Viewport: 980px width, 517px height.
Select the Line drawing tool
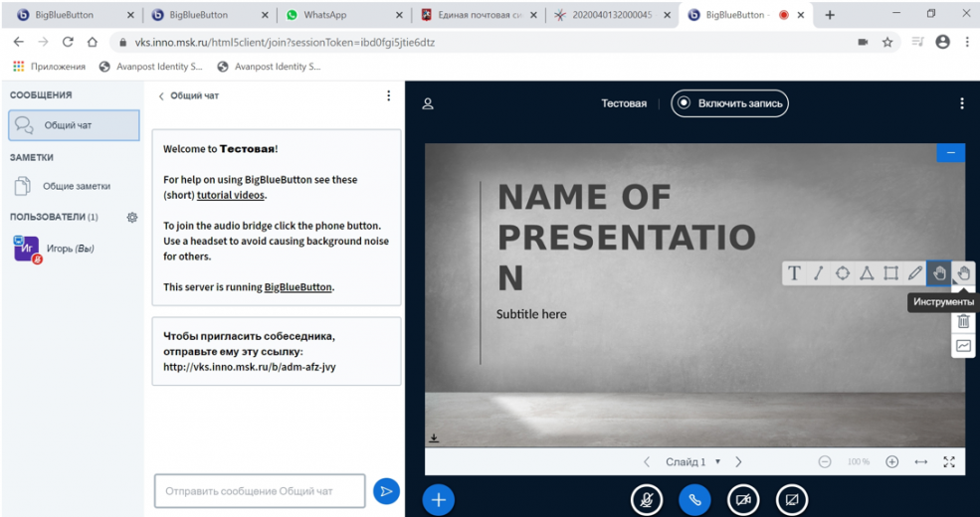818,273
